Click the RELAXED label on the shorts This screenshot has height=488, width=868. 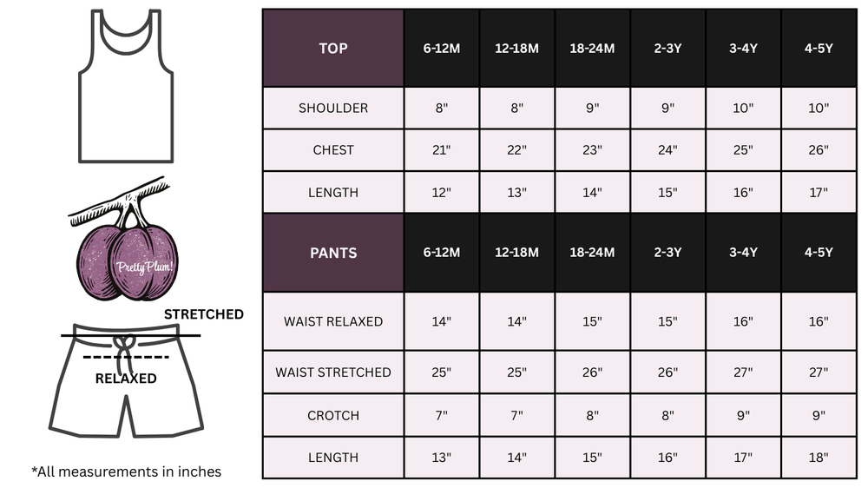126,379
